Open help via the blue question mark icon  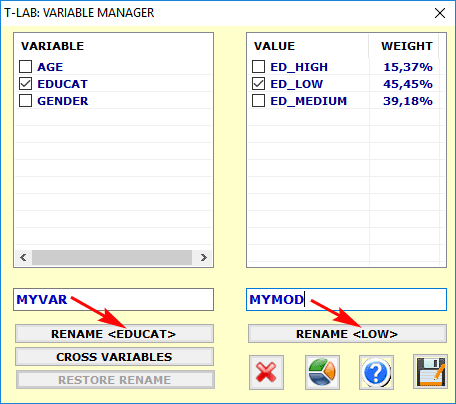[x=376, y=372]
